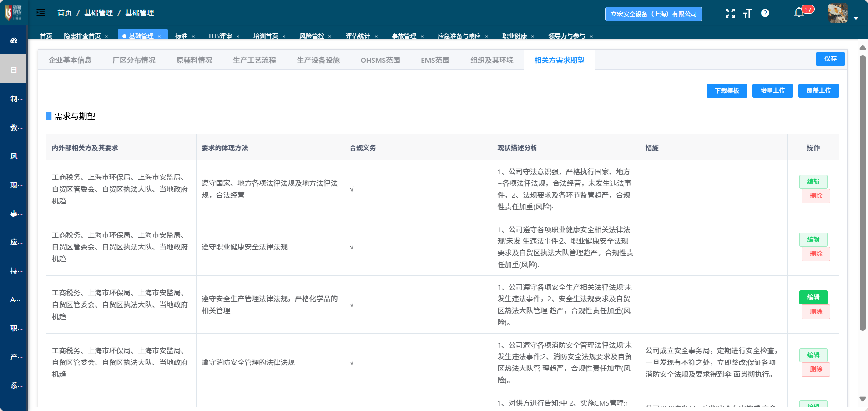Click the user avatar picture

[x=838, y=13]
